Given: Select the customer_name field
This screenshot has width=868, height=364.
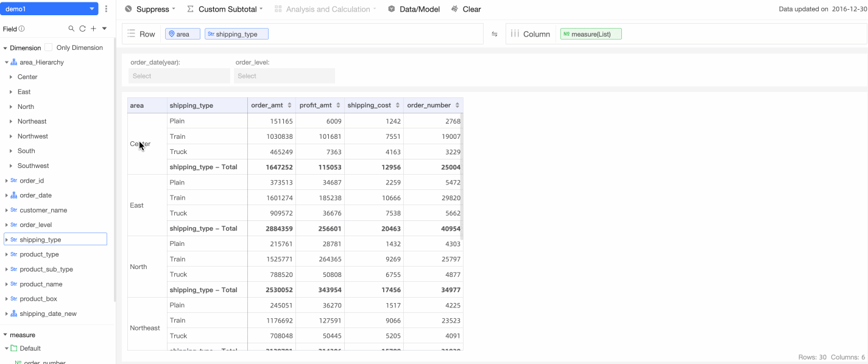Looking at the screenshot, I should (x=43, y=210).
